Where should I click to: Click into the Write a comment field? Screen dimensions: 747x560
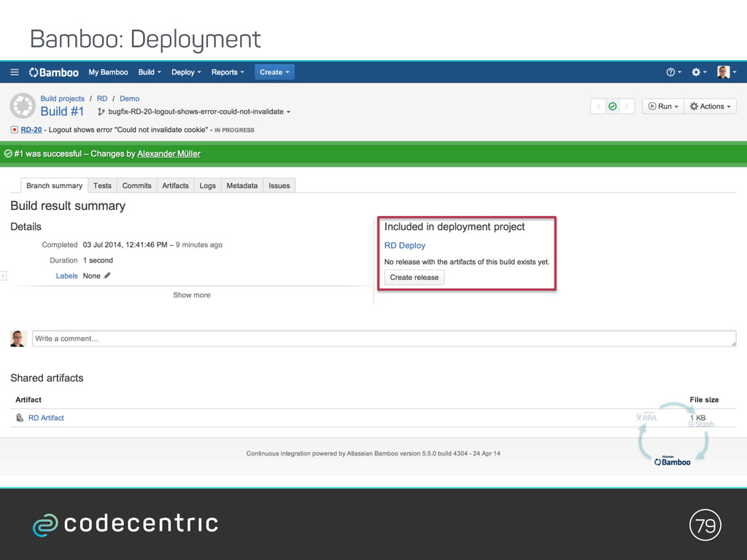point(384,338)
